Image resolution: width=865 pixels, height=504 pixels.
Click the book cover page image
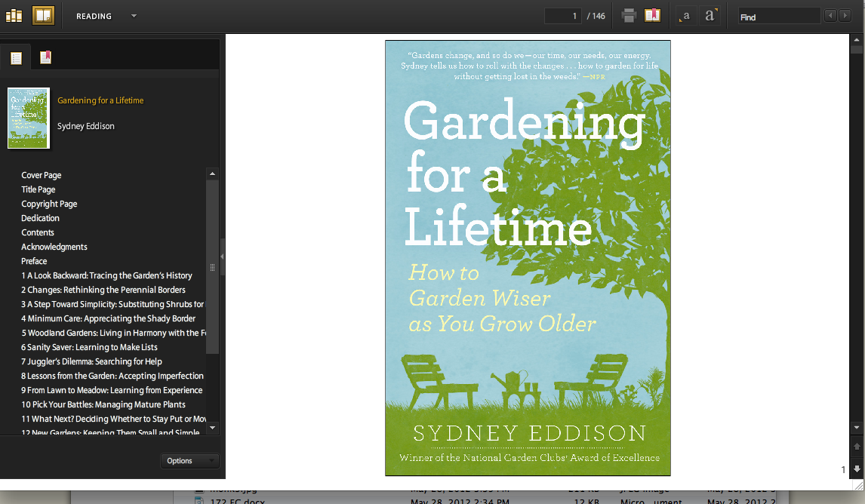pyautogui.click(x=528, y=257)
